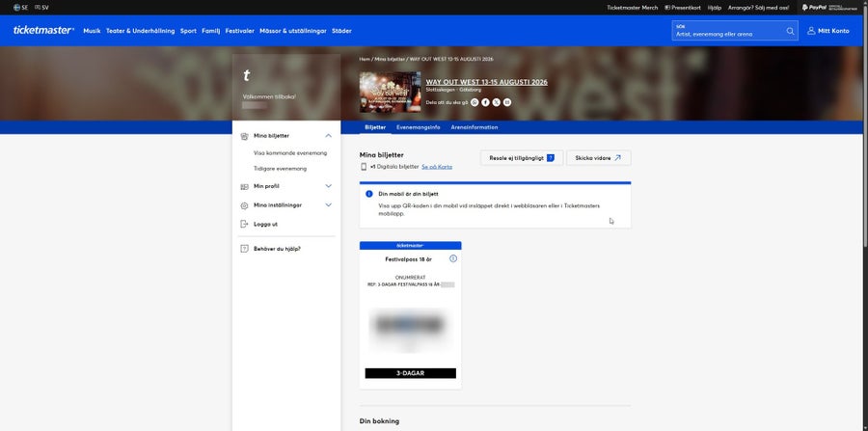
Task: Click the Mina biljetter ticket icon in sidebar
Action: point(244,136)
